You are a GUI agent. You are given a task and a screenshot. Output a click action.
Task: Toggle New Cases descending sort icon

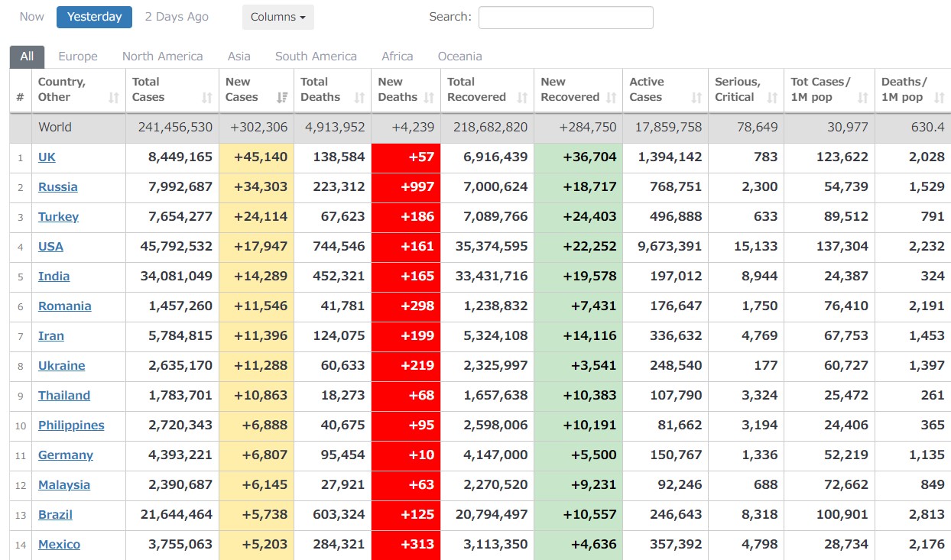[x=282, y=98]
